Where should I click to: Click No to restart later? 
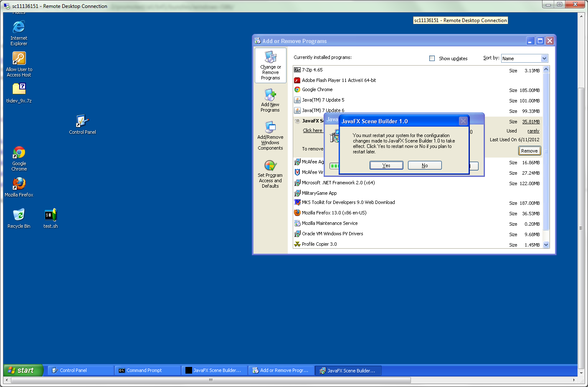425,165
